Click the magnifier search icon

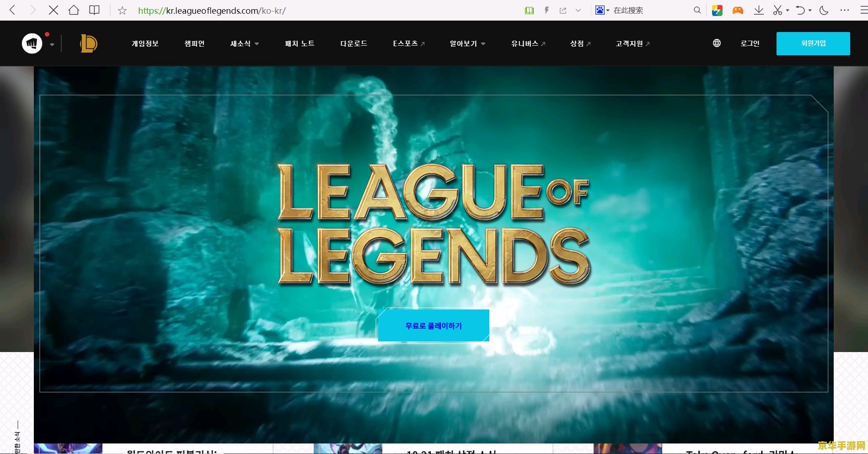(x=697, y=10)
